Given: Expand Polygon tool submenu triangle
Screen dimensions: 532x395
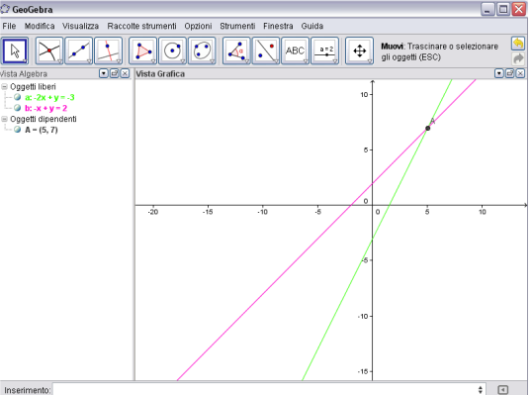Looking at the screenshot, I should click(153, 61).
